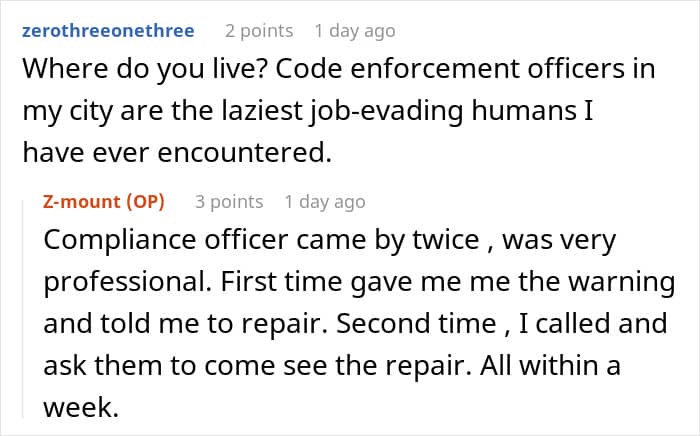Image resolution: width=700 pixels, height=436 pixels.
Task: Click the final word "week." in the reply
Action: click(79, 407)
